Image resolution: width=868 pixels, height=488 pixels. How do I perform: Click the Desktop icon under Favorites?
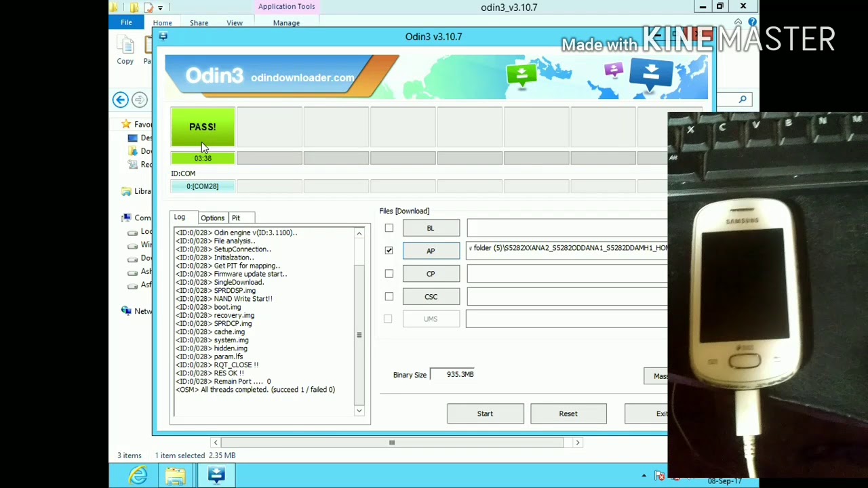(133, 138)
